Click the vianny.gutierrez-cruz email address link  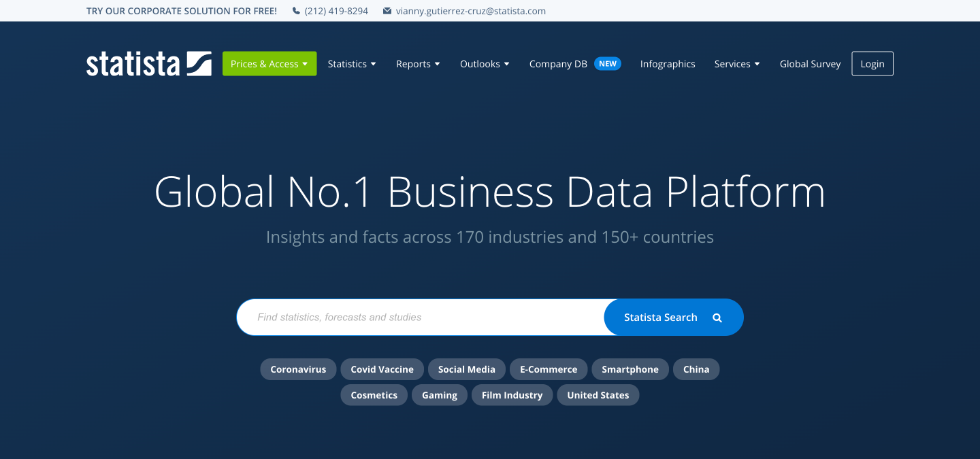pyautogui.click(x=471, y=11)
